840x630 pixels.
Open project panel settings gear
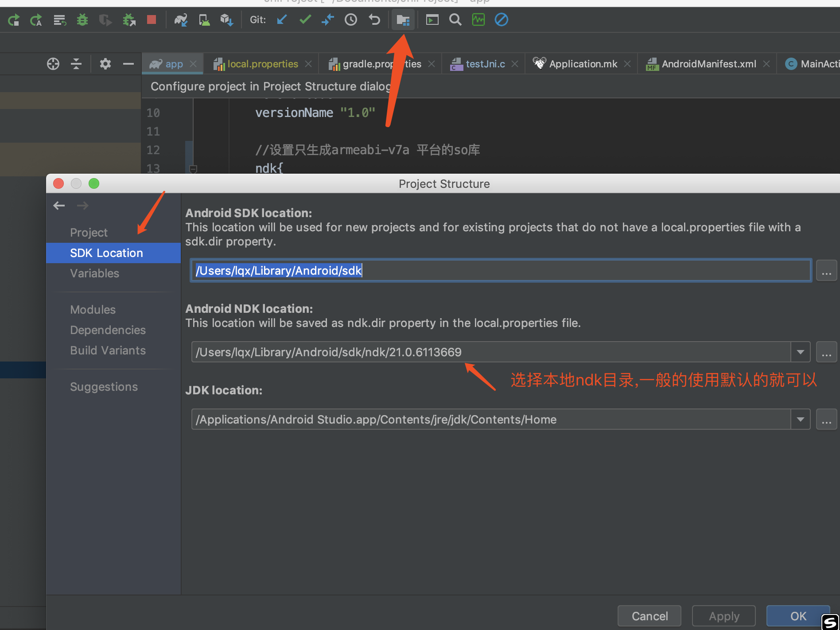(105, 64)
